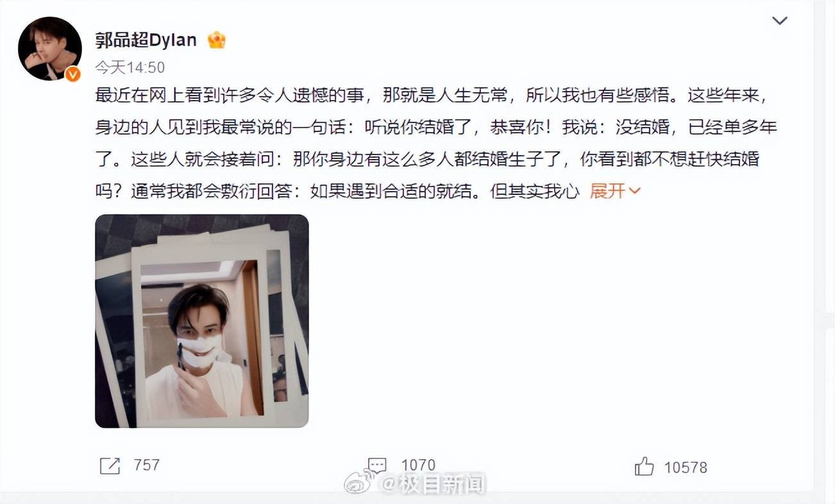Open the post options chevron at top right

tap(780, 21)
